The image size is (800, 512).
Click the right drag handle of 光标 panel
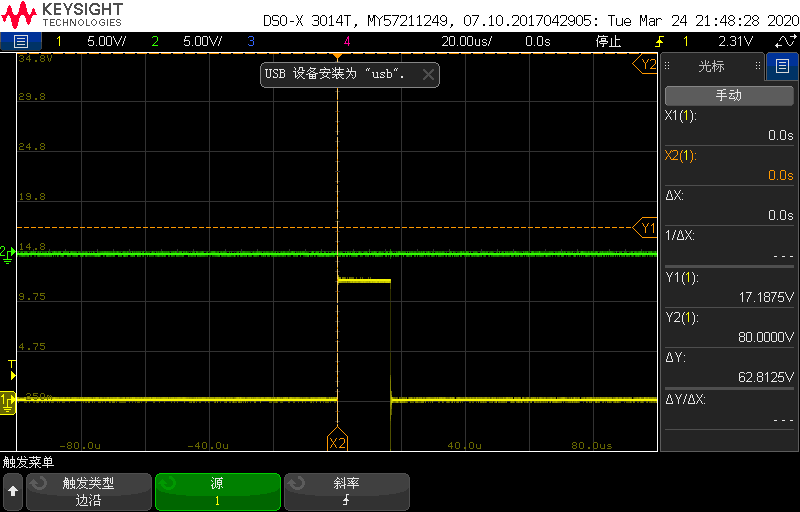click(x=758, y=66)
